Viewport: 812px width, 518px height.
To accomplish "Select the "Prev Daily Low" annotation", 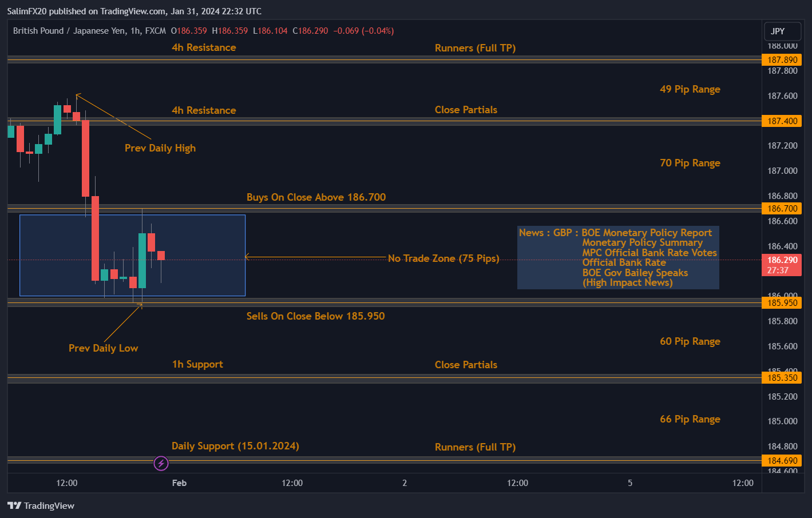I will pyautogui.click(x=103, y=348).
